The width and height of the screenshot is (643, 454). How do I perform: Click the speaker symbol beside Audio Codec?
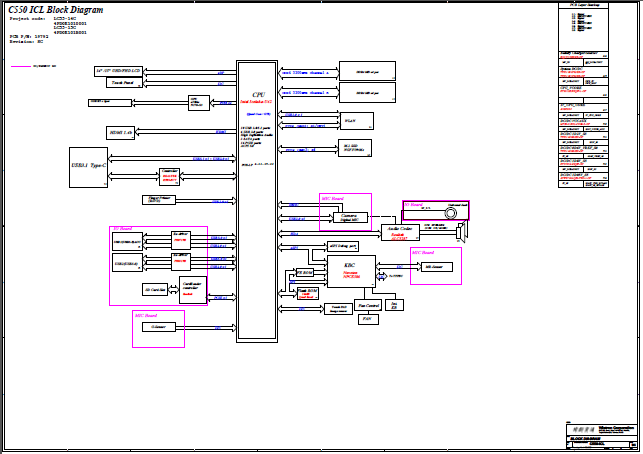(462, 232)
